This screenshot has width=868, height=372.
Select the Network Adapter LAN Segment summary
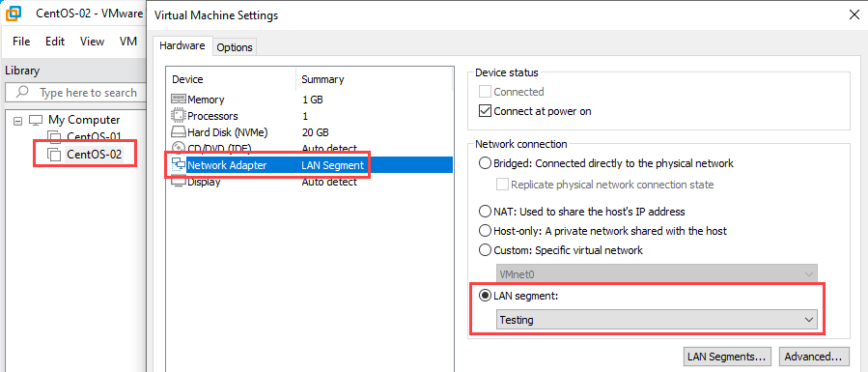333,165
